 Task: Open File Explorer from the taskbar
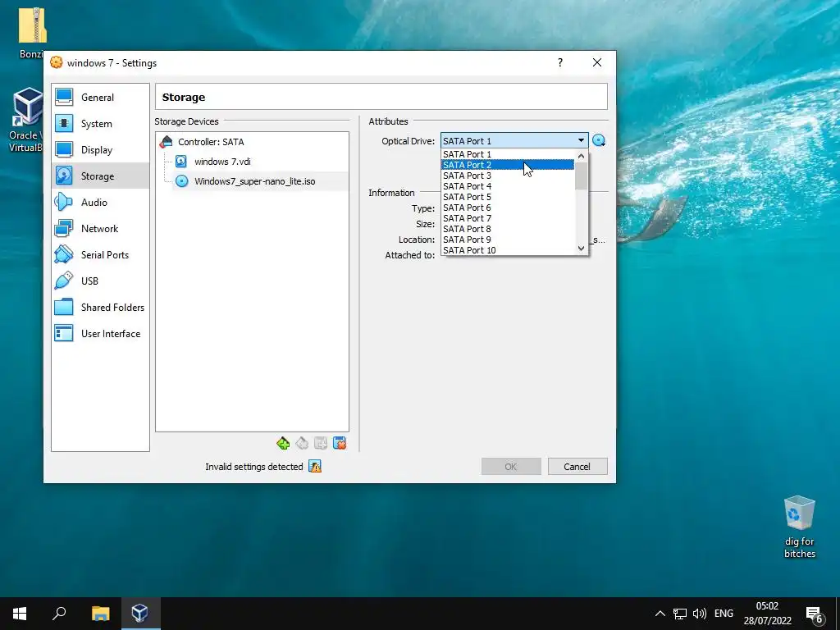click(100, 614)
